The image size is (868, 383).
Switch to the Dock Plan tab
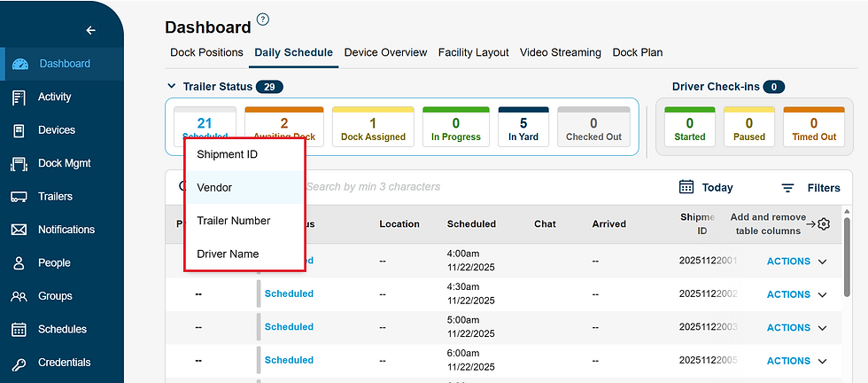637,52
